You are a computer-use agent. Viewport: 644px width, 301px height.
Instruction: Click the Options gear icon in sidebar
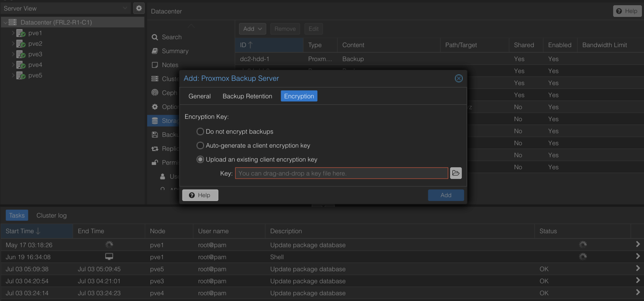click(x=155, y=107)
